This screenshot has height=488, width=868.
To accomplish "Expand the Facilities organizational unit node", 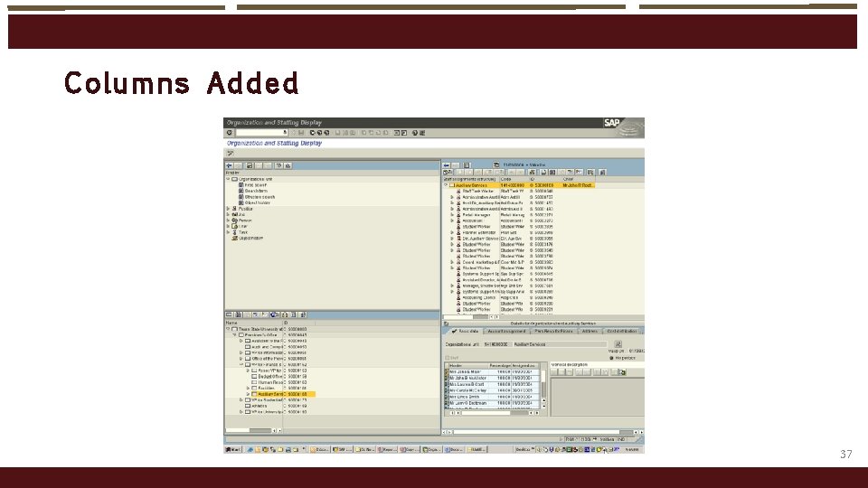I will (248, 388).
